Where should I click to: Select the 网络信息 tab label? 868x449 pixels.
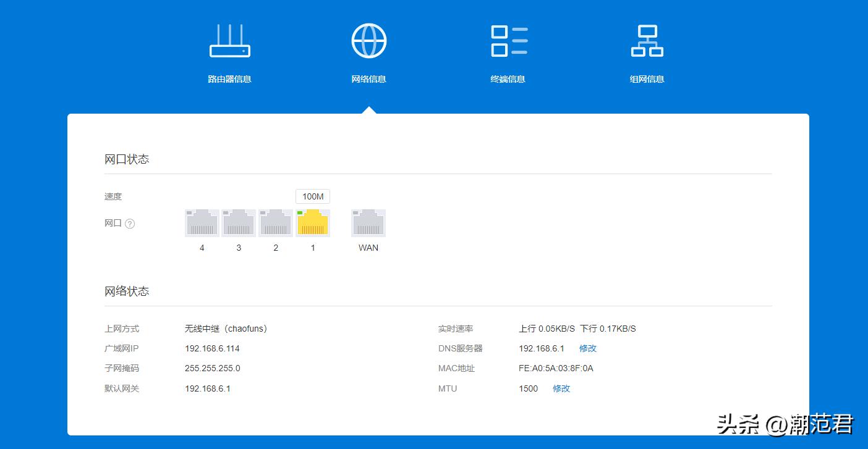coord(369,79)
